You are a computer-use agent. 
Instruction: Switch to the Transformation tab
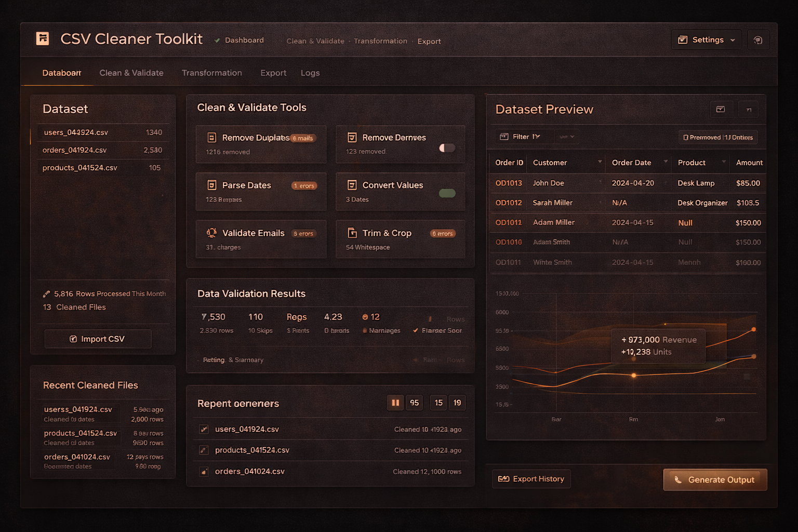211,73
